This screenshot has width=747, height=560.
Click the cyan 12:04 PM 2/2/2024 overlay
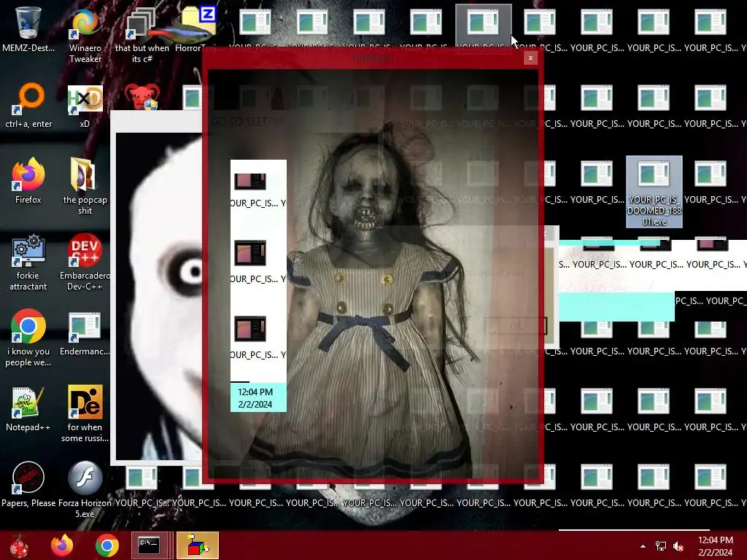coord(258,397)
